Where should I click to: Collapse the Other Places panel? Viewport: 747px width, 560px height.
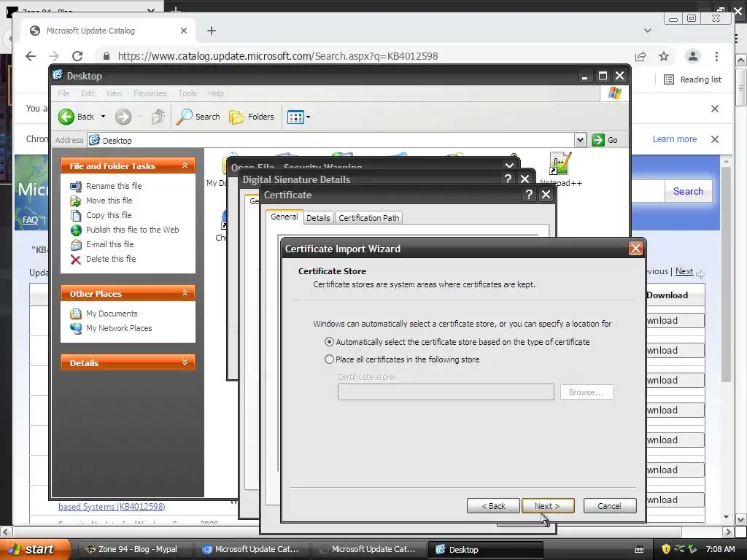185,293
